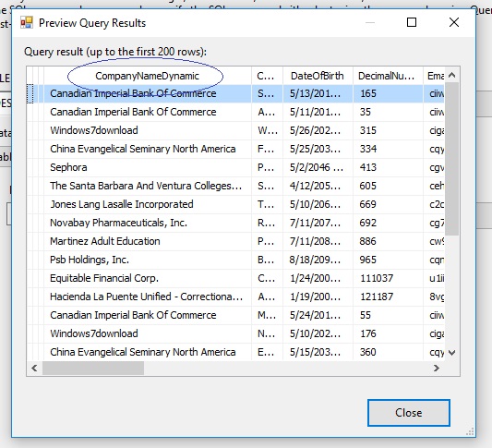Close the dialog with the X icon

[x=454, y=22]
